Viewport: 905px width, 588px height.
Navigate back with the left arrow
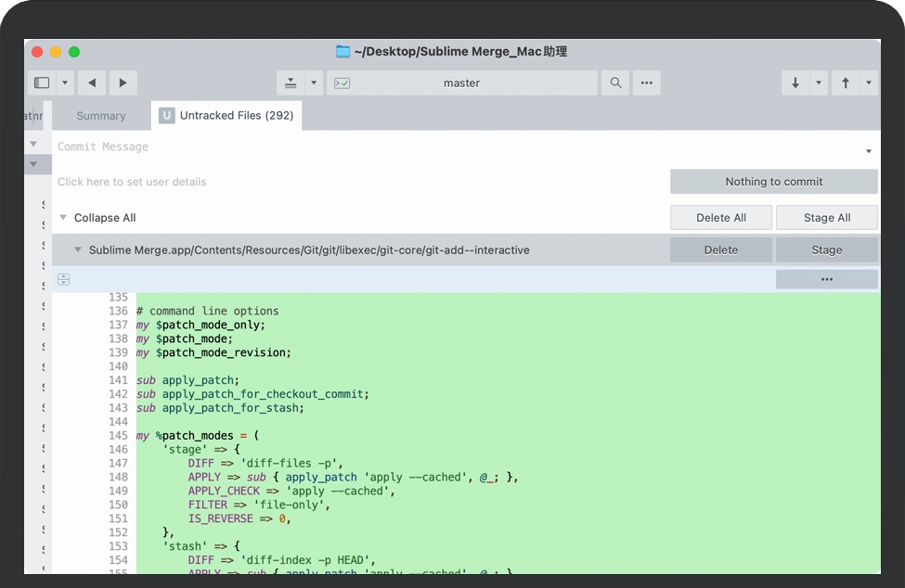[x=91, y=83]
